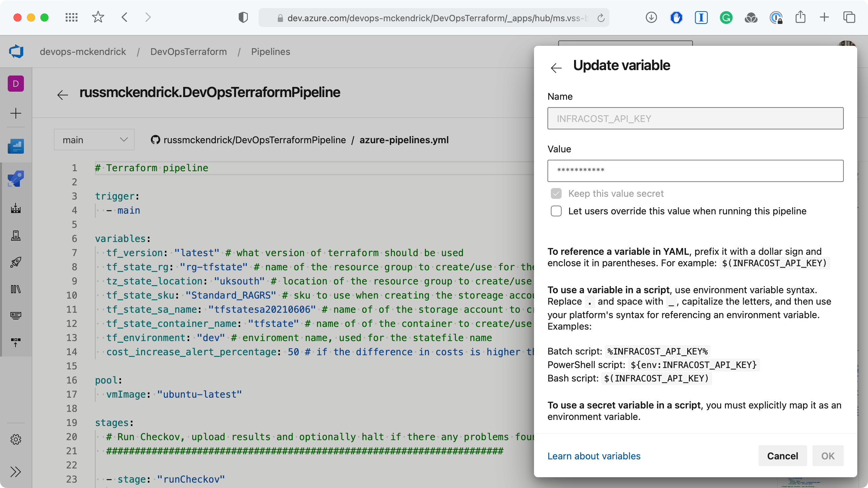Reload the page with refresh icon
Image resolution: width=868 pixels, height=488 pixels.
[x=601, y=18]
